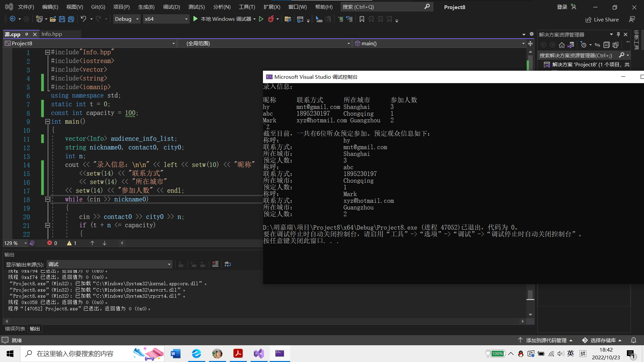Open the 调试(D) menu

click(171, 7)
